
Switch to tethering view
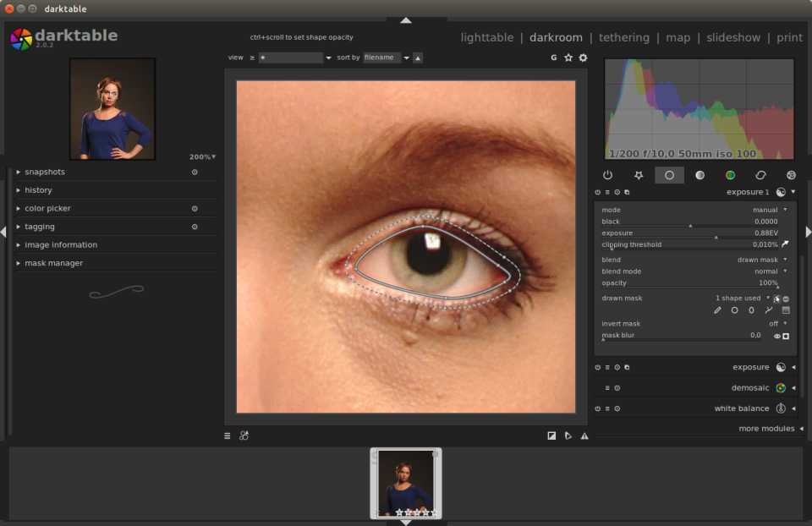pyautogui.click(x=624, y=37)
